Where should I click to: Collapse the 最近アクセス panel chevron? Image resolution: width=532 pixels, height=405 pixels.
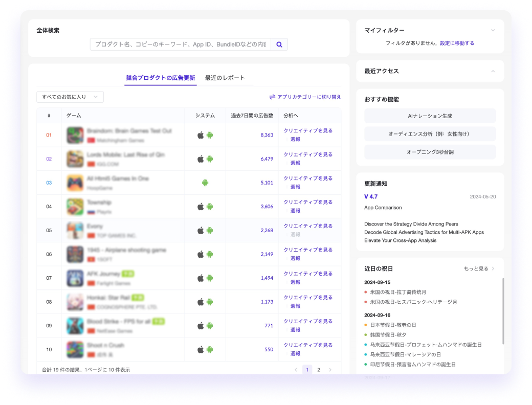click(493, 71)
